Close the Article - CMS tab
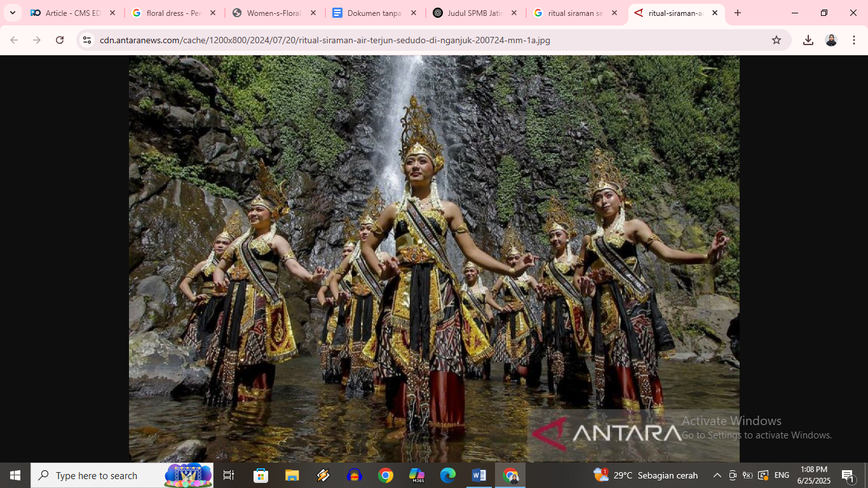 pyautogui.click(x=112, y=13)
